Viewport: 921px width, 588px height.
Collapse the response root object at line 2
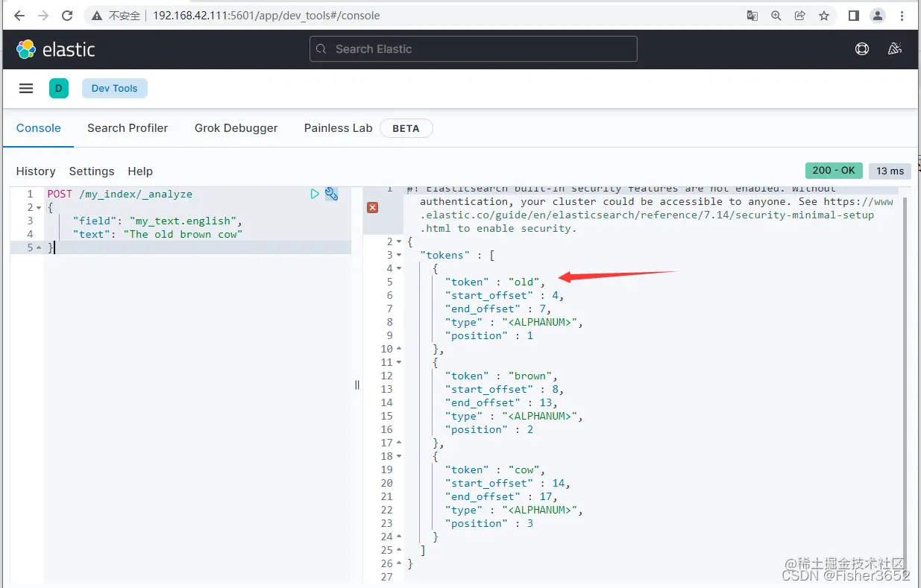click(x=399, y=242)
